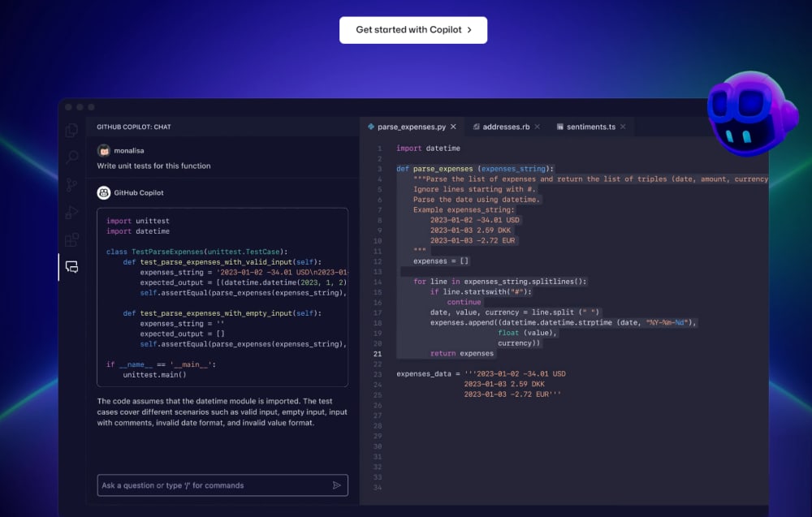Viewport: 812px width, 517px height.
Task: Click 'for line in expenses_string.splitlines()' line
Action: [499, 282]
